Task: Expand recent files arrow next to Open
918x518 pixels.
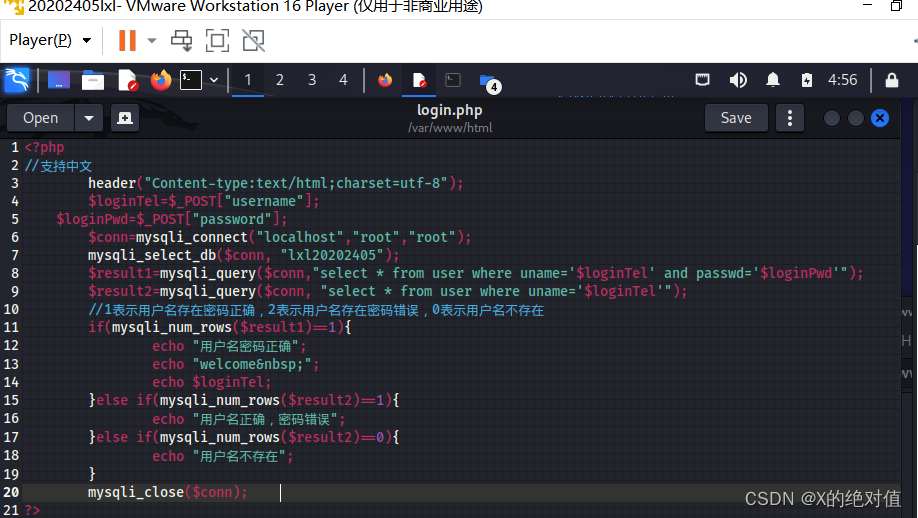Action: [89, 118]
